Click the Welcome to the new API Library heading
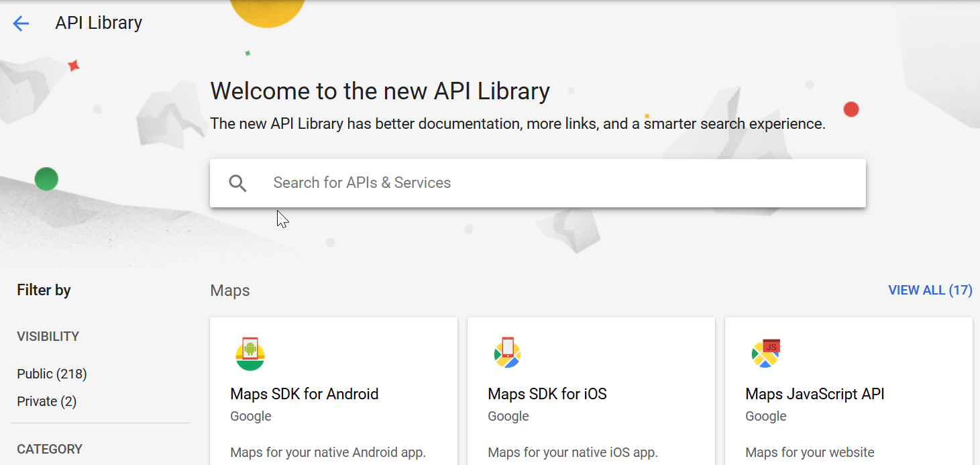Viewport: 980px width, 465px height. [380, 91]
